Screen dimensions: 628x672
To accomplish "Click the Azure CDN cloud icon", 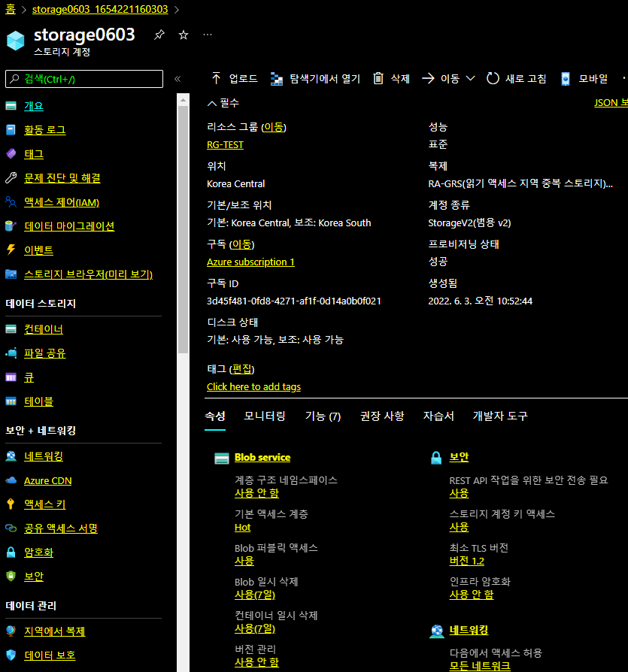I will (11, 480).
